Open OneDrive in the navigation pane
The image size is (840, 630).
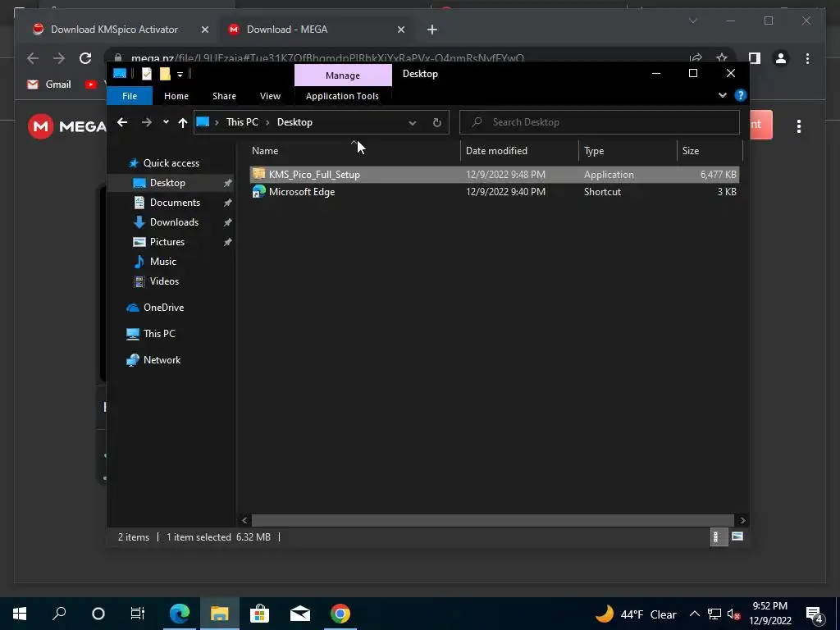click(163, 308)
